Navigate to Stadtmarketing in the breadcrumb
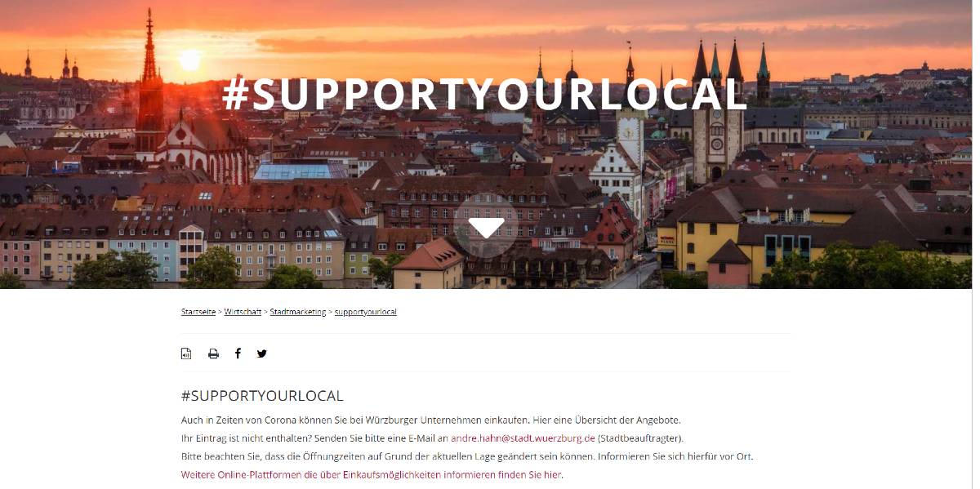980x489 pixels. click(x=298, y=312)
